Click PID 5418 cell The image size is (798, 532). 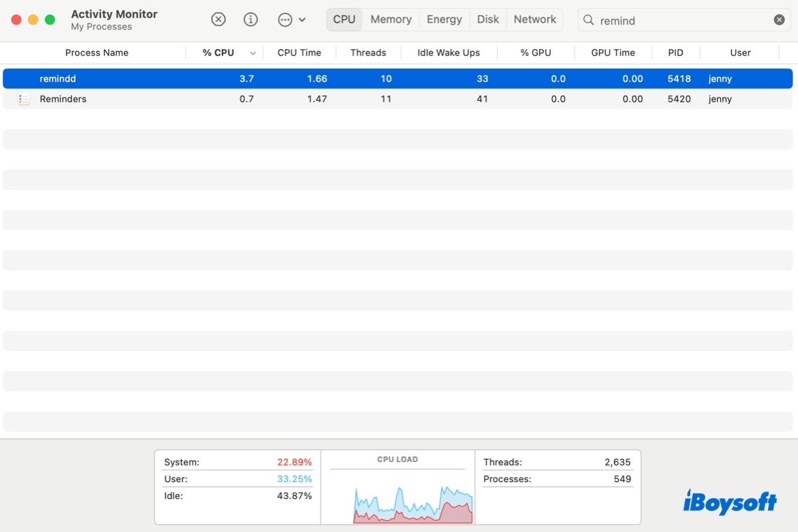[x=679, y=78]
